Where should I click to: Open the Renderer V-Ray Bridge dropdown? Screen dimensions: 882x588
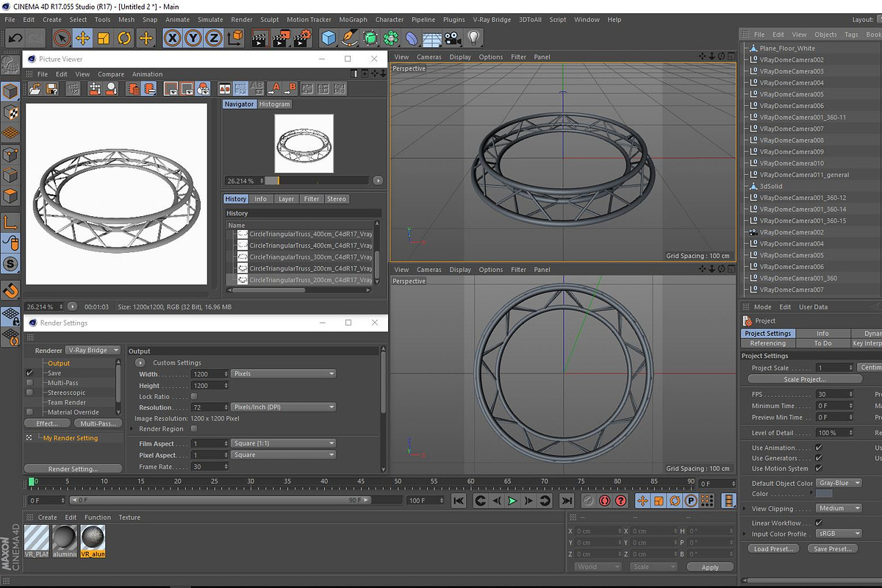point(93,351)
